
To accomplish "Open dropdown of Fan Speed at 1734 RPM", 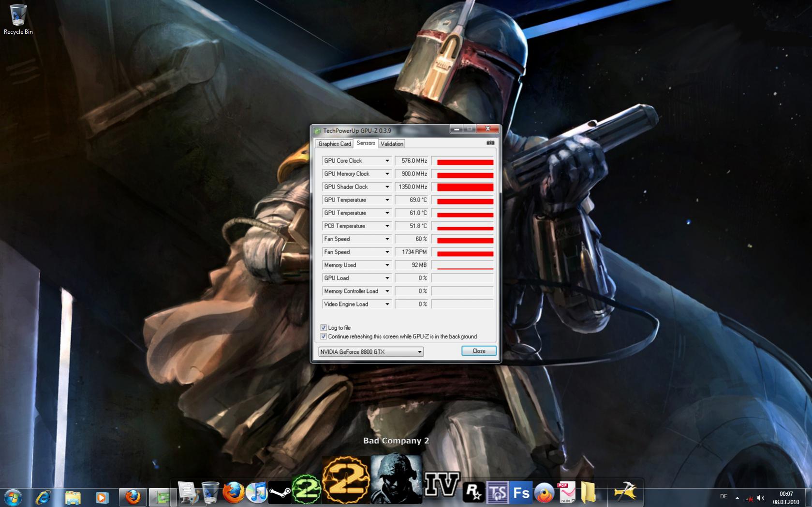I will [387, 252].
